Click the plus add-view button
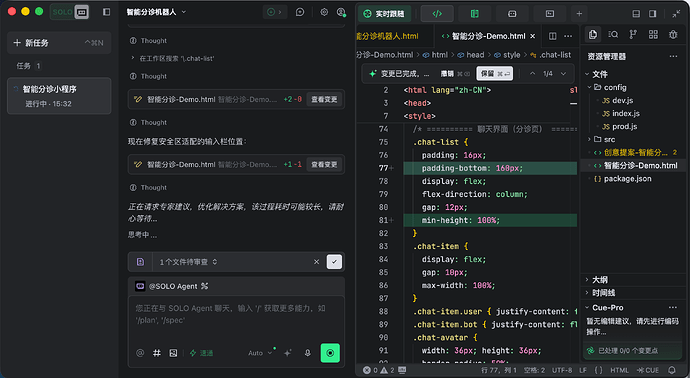This screenshot has width=690, height=378. coord(579,14)
